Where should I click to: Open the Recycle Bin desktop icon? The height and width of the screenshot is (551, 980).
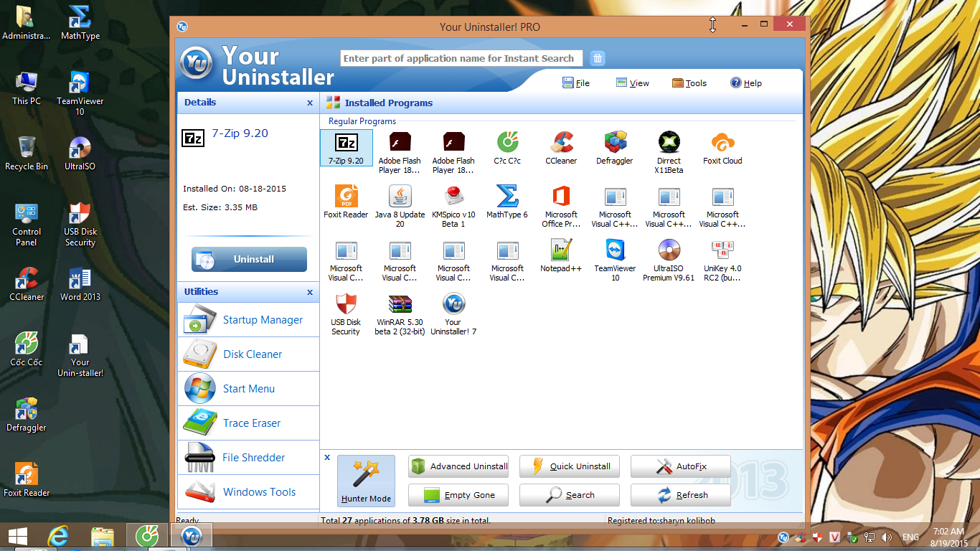[27, 153]
